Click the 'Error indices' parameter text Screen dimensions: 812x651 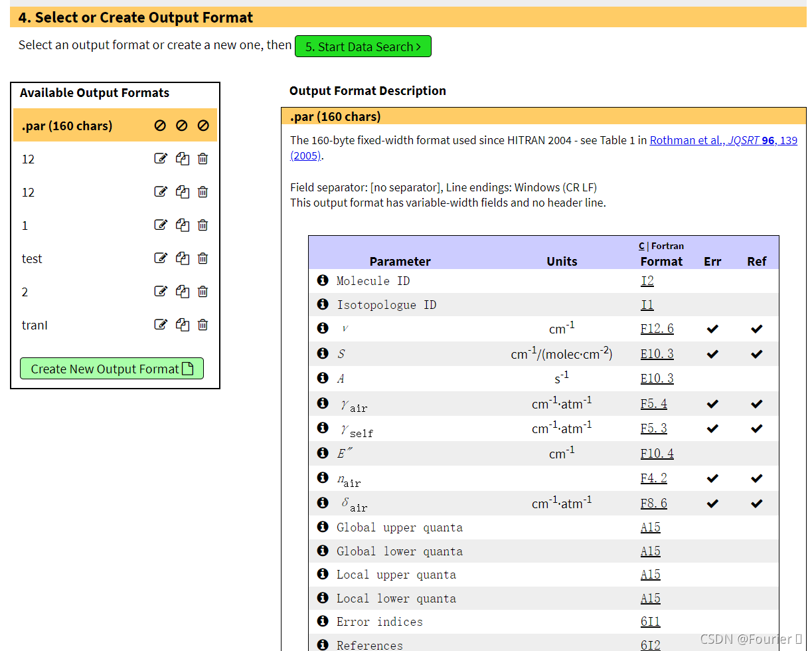[380, 622]
